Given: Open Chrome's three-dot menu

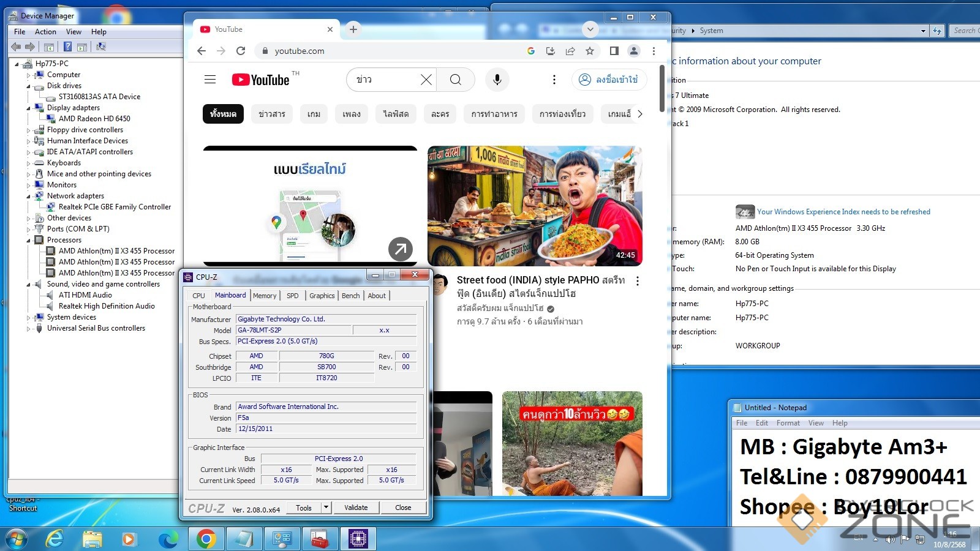Looking at the screenshot, I should coord(654,51).
